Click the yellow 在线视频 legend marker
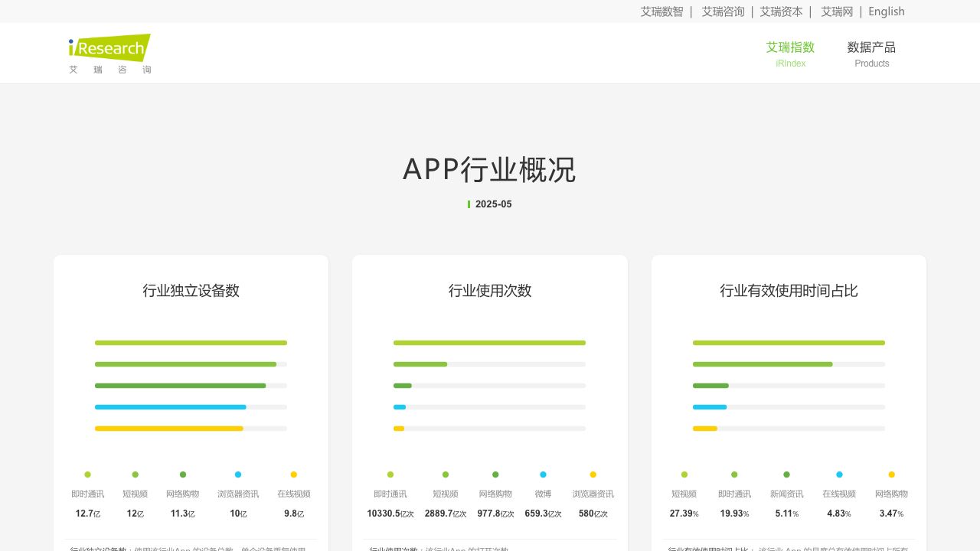 [293, 474]
